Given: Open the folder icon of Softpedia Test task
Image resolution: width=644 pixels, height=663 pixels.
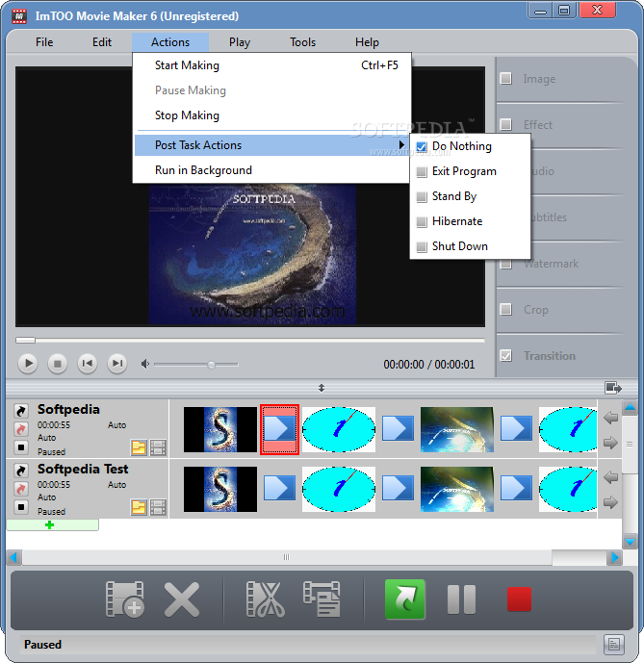Looking at the screenshot, I should [x=139, y=507].
